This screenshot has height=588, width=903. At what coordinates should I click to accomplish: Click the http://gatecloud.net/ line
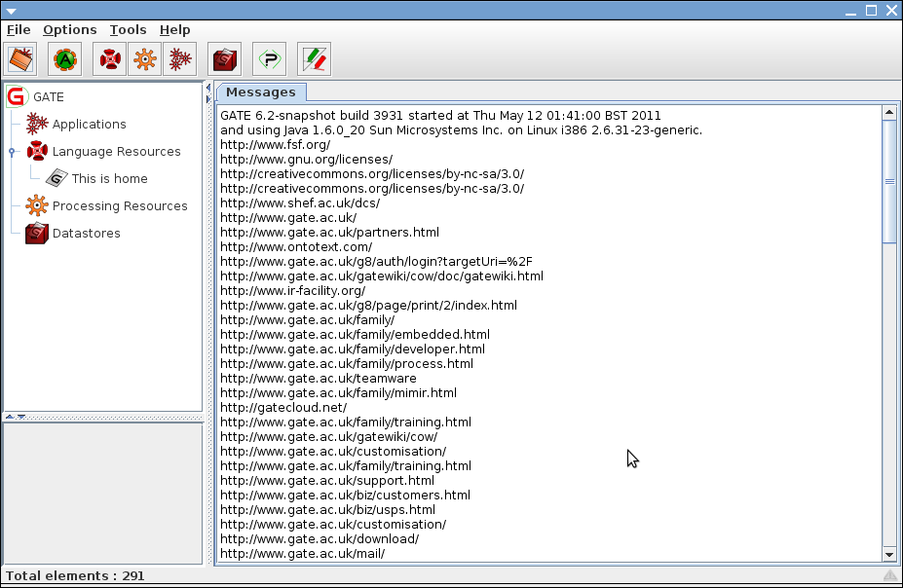tap(283, 408)
